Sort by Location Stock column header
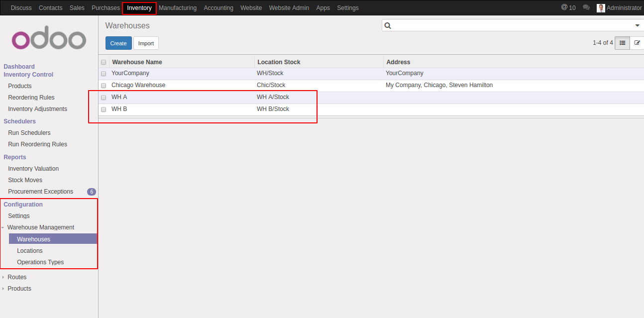 click(x=279, y=62)
